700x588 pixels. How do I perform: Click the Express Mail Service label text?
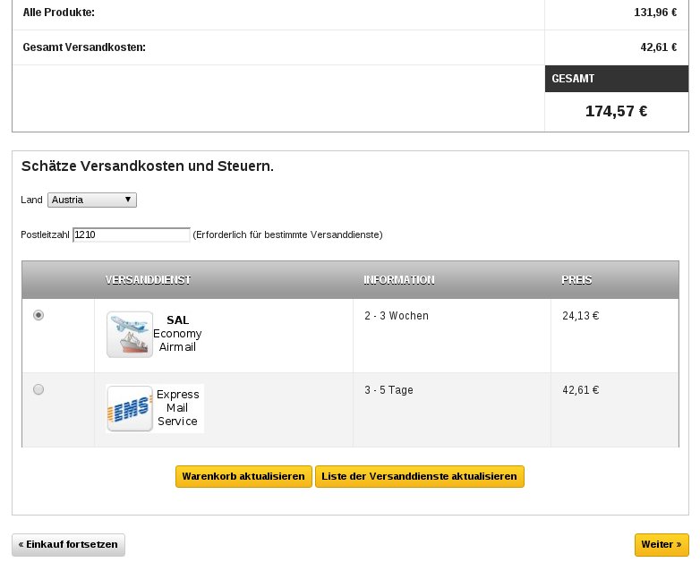click(177, 408)
